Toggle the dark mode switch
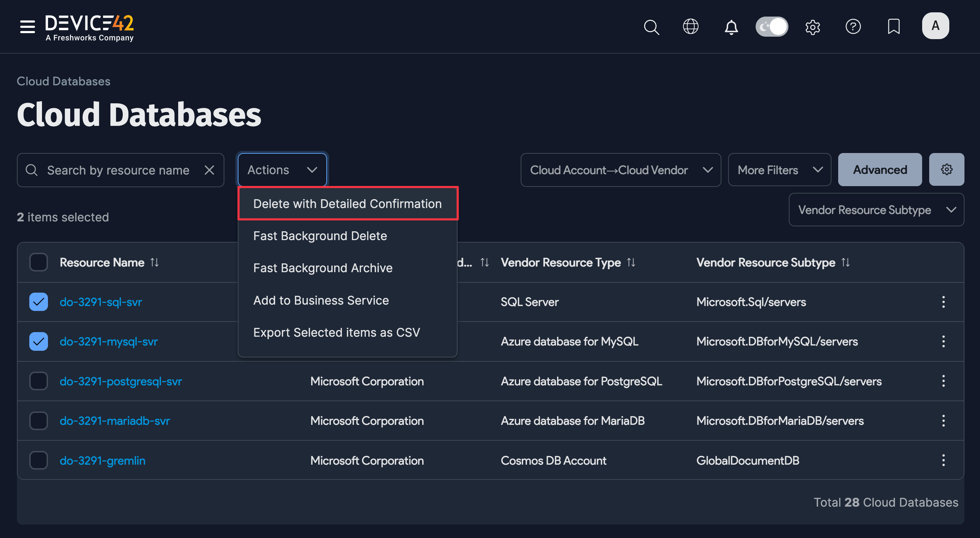 tap(772, 26)
